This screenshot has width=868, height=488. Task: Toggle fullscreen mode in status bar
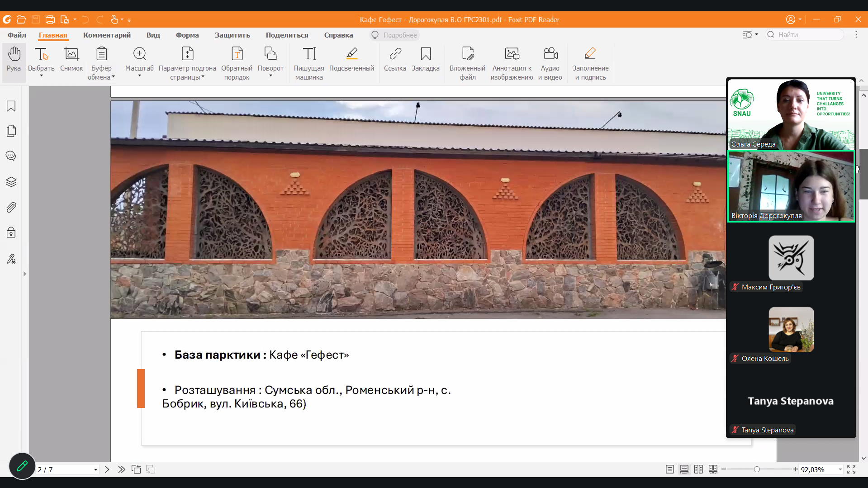(x=851, y=469)
